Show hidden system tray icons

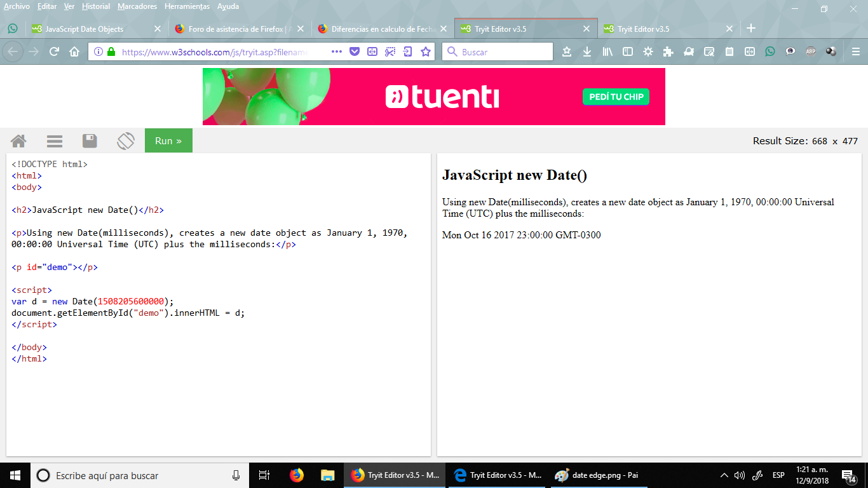(724, 475)
